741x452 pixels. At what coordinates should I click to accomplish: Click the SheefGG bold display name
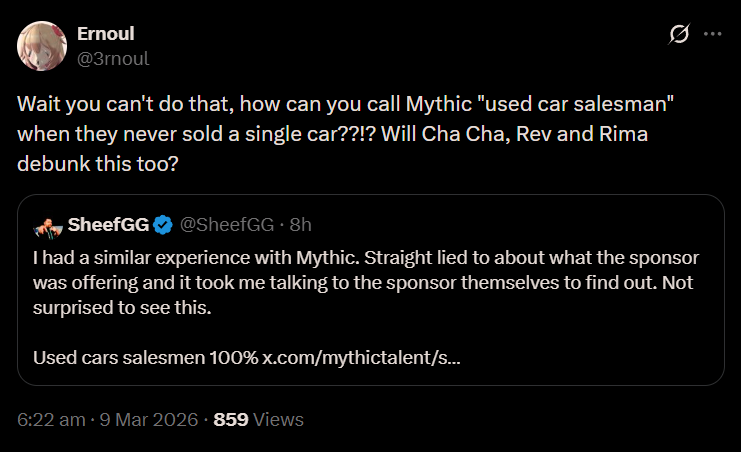[x=108, y=222]
